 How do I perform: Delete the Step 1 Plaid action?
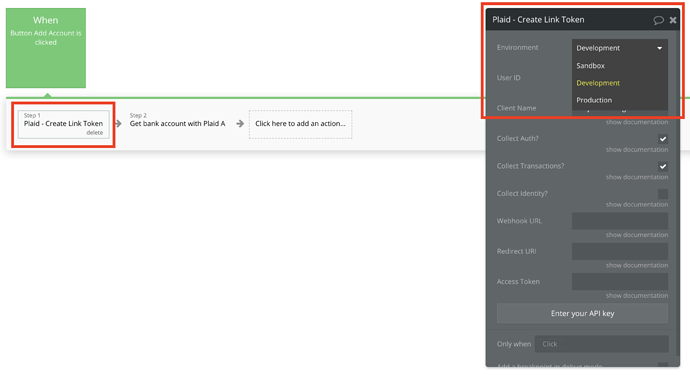(95, 132)
